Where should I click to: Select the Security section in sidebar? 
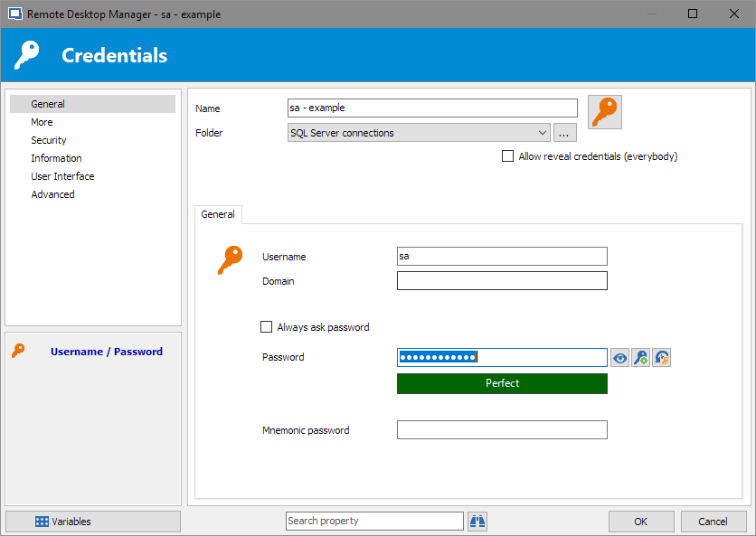point(49,140)
